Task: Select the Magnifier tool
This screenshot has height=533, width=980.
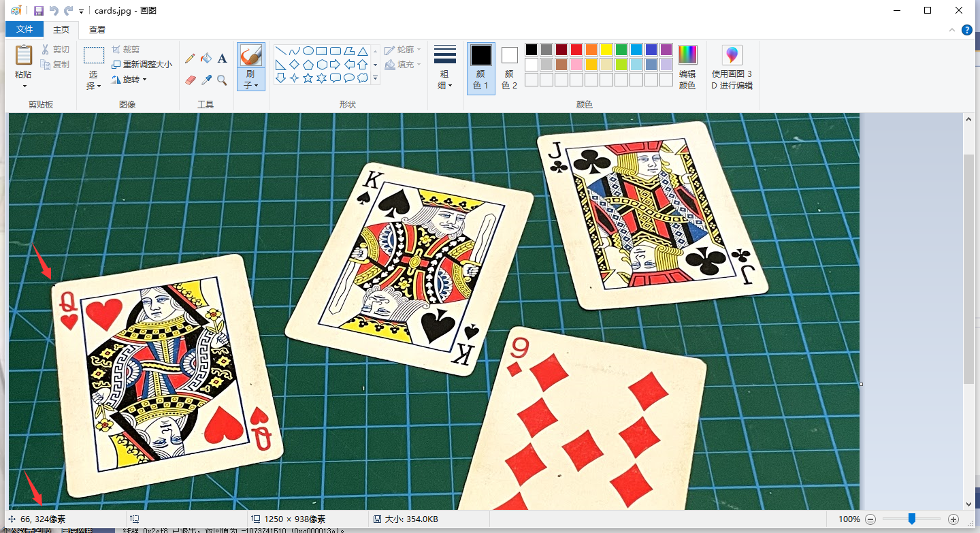Action: pyautogui.click(x=222, y=80)
